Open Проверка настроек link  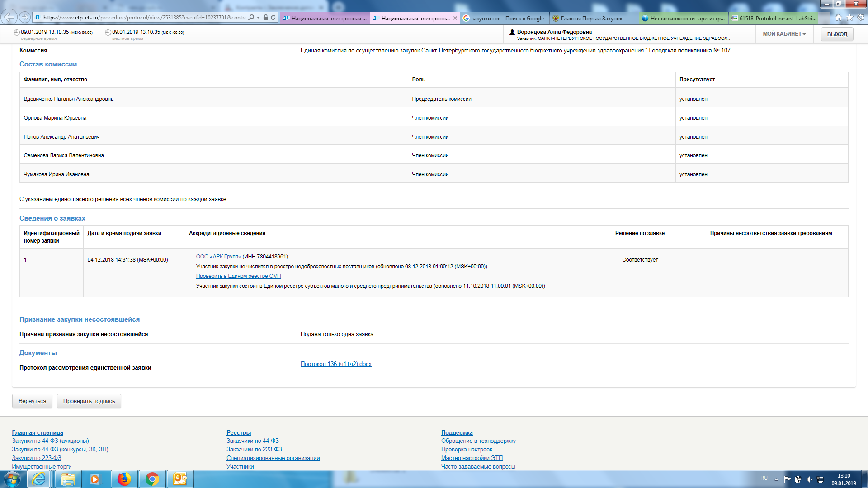tap(467, 450)
